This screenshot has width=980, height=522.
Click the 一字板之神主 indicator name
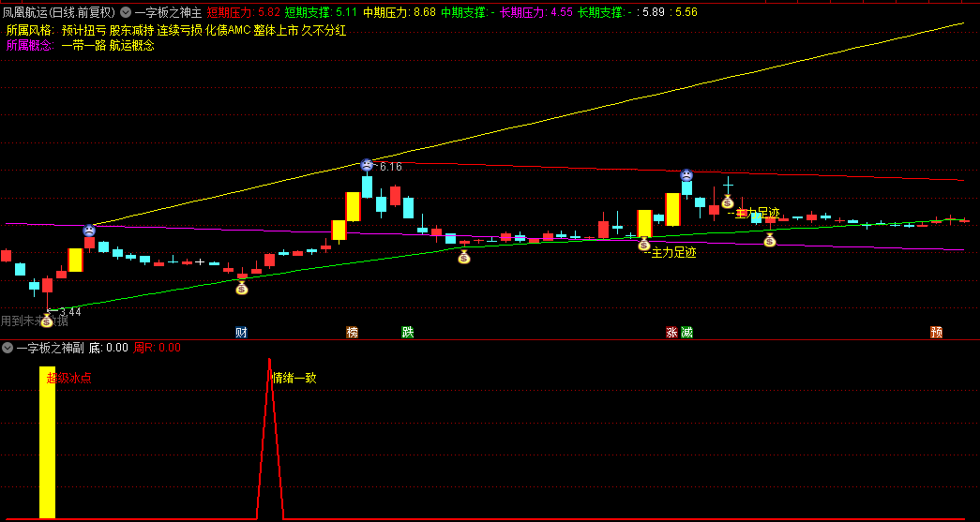point(168,12)
